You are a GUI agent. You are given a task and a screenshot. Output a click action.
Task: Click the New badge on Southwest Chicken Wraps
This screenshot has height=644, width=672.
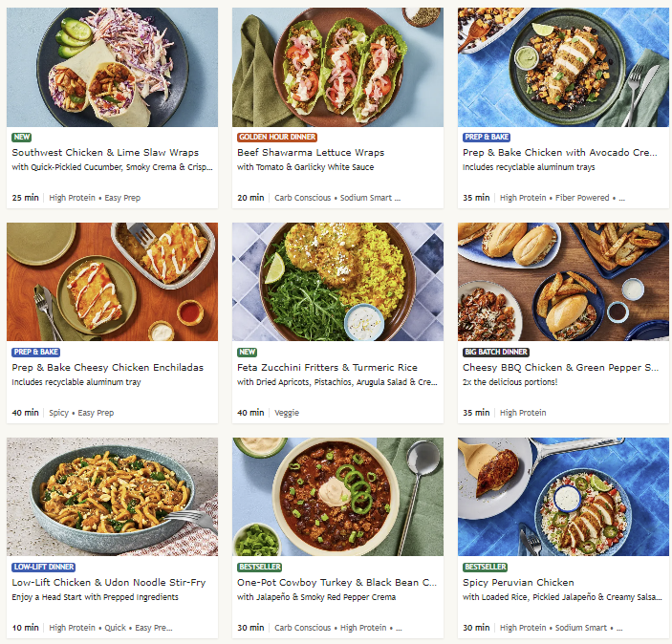tap(22, 138)
